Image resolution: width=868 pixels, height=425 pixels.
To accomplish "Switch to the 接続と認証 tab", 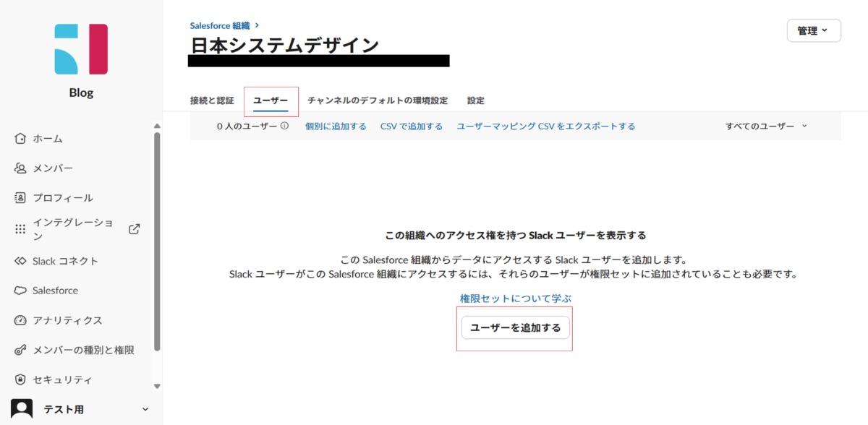I will point(212,100).
